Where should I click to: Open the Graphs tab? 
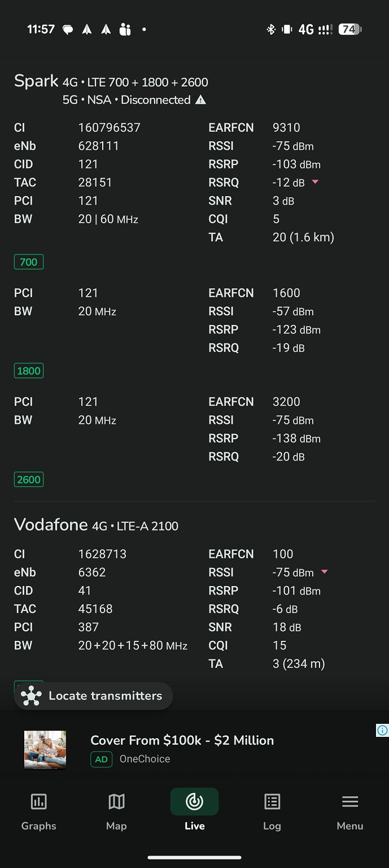tap(38, 810)
